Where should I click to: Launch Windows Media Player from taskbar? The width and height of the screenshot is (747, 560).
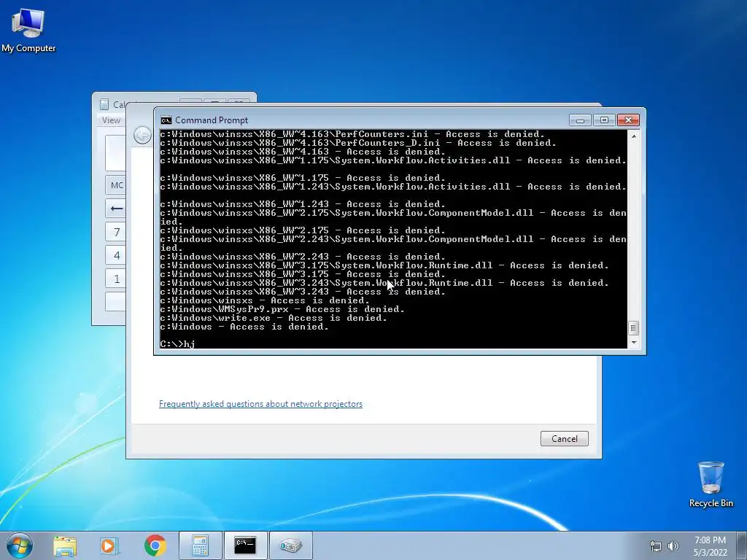click(x=109, y=545)
